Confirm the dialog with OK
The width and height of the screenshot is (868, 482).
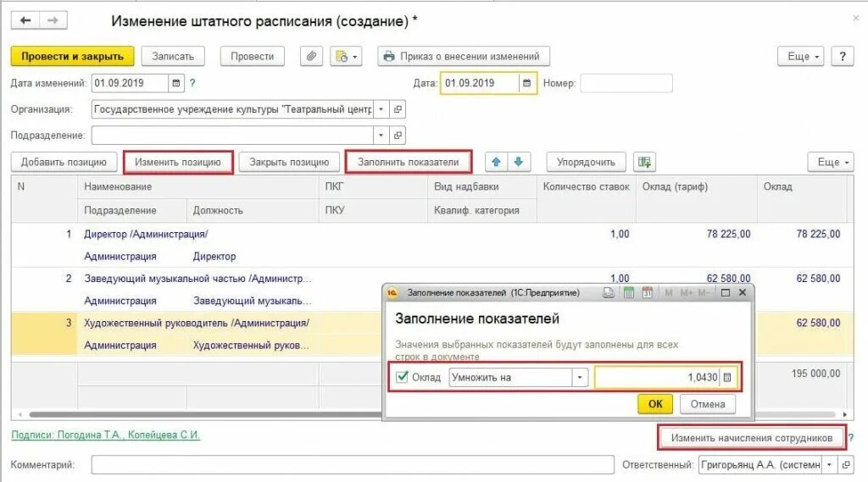655,404
